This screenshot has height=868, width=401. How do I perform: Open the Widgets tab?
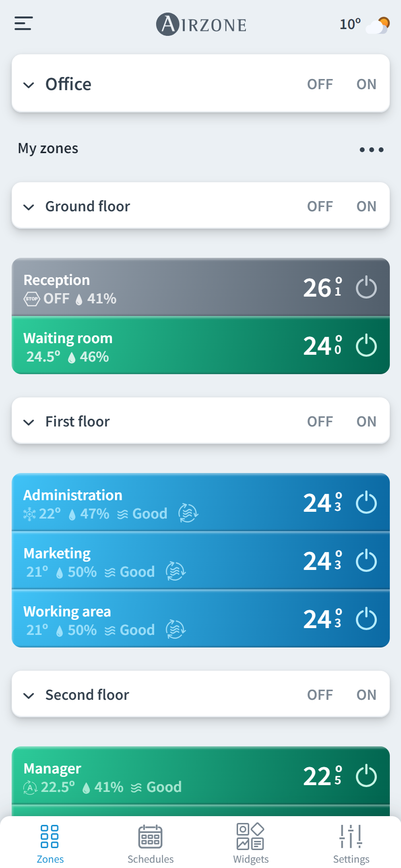251,843
